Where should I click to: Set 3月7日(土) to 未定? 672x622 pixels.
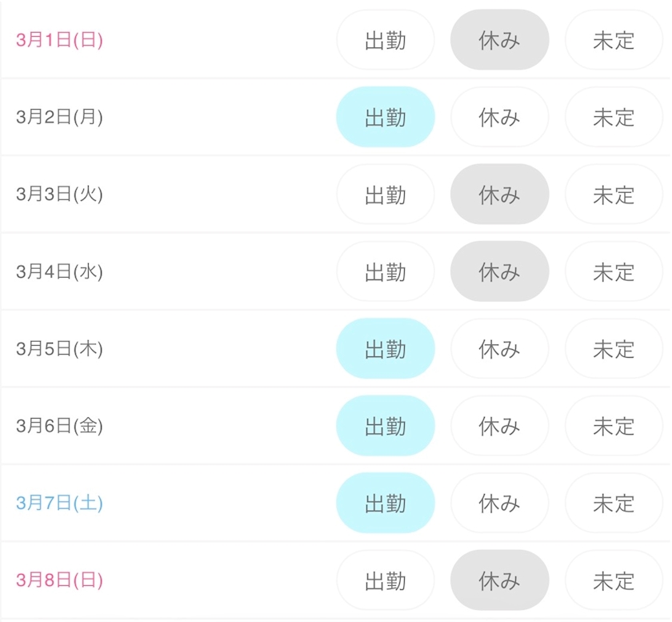614,504
